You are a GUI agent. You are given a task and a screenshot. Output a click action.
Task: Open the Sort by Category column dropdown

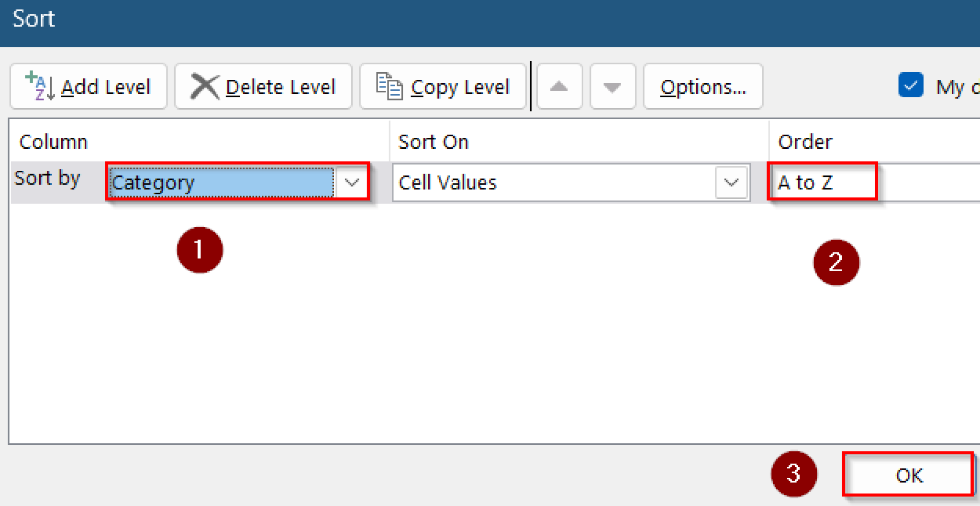click(353, 182)
